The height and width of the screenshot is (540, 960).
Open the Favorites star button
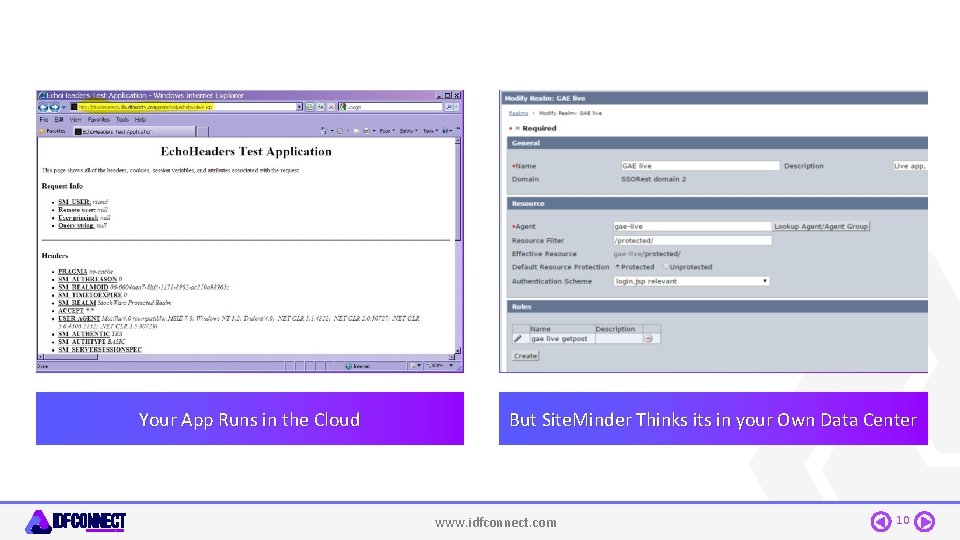pyautogui.click(x=51, y=131)
